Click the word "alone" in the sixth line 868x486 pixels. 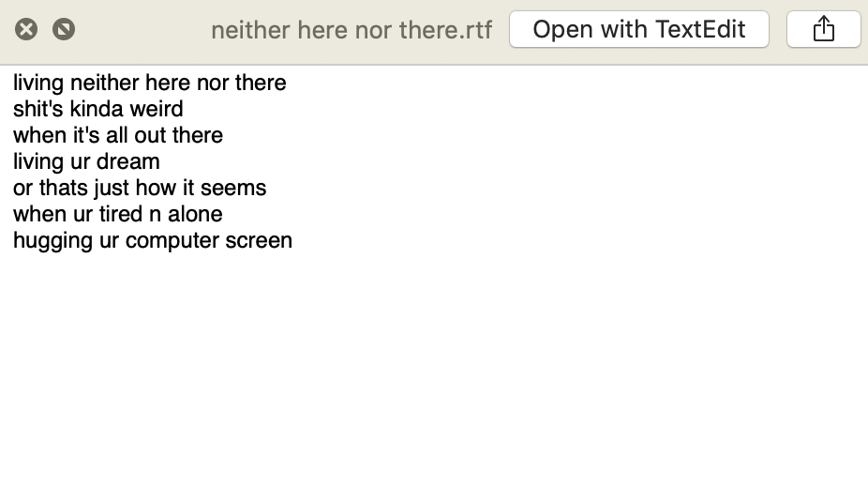click(x=195, y=214)
